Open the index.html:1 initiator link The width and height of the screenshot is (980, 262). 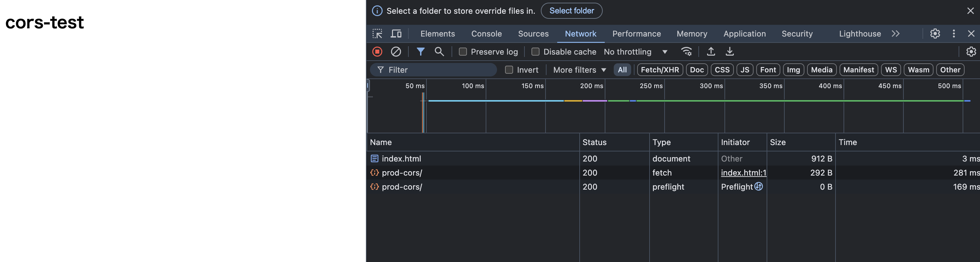[743, 173]
